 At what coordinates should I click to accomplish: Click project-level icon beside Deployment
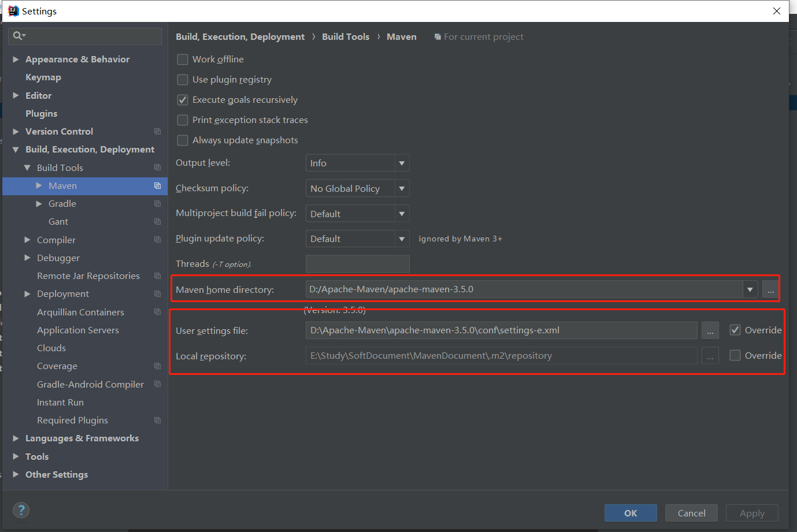[x=157, y=294]
